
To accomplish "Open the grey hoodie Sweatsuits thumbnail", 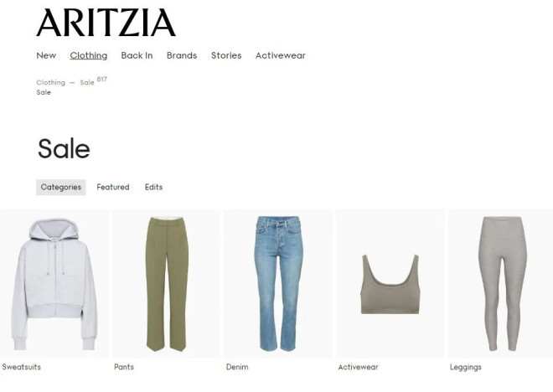I will pyautogui.click(x=54, y=283).
